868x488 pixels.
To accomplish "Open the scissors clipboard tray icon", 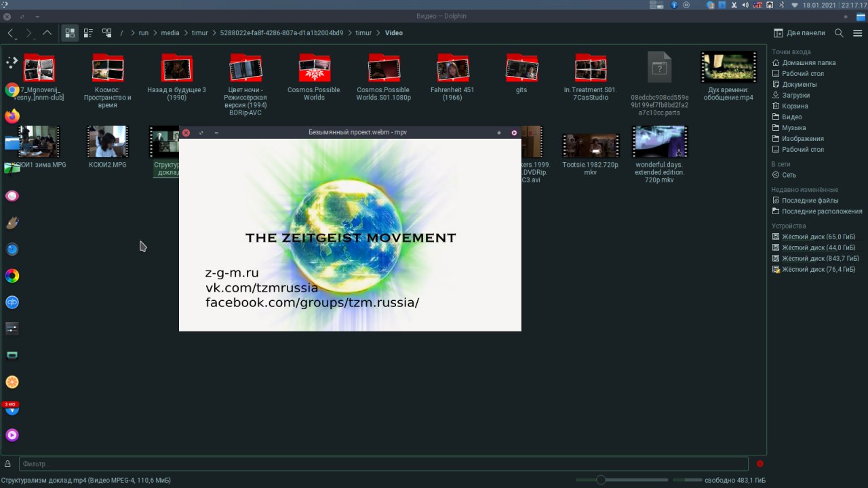I will coord(734,5).
